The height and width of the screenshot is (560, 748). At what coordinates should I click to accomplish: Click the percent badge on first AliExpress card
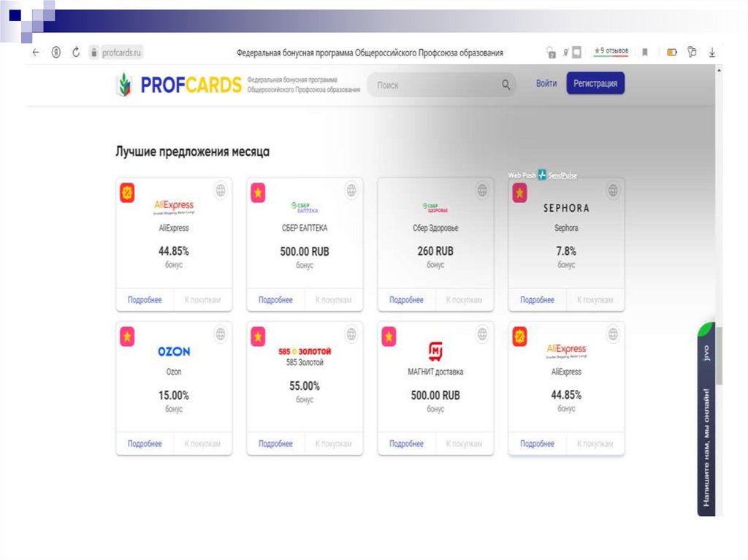click(x=127, y=193)
